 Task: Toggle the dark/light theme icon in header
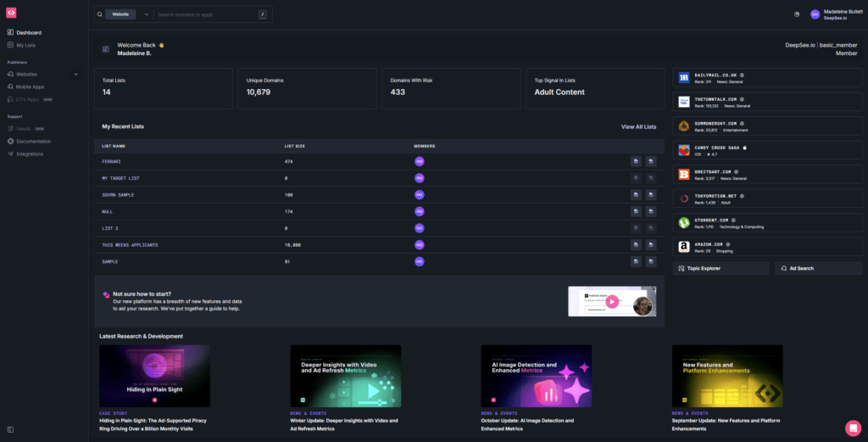(797, 14)
